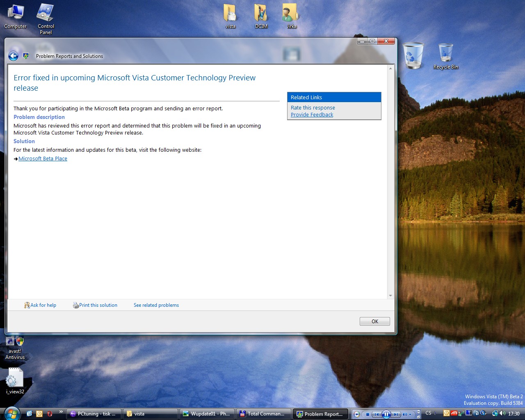The height and width of the screenshot is (420, 525).
Task: Open Media Player toolbar logo button
Action: click(356, 414)
